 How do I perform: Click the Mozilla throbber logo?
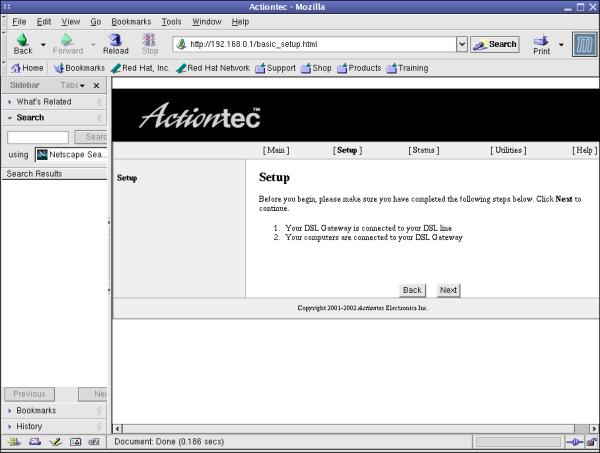pyautogui.click(x=584, y=45)
